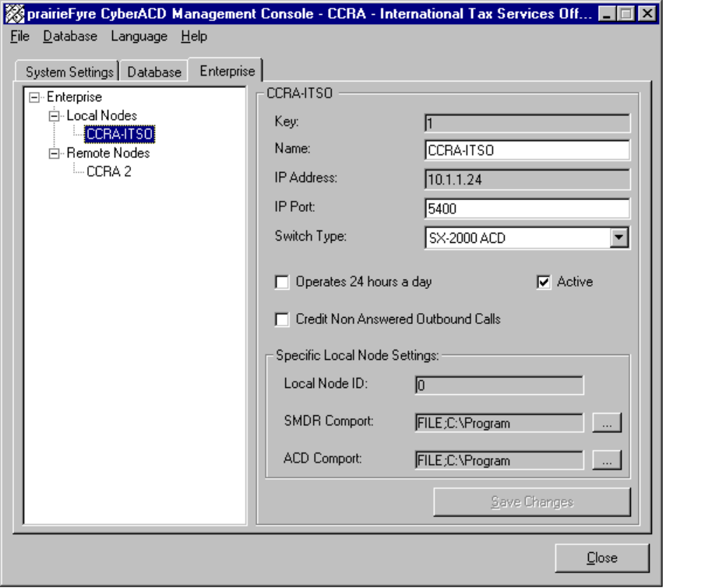
Task: Click the IP Port input field
Action: [x=527, y=209]
